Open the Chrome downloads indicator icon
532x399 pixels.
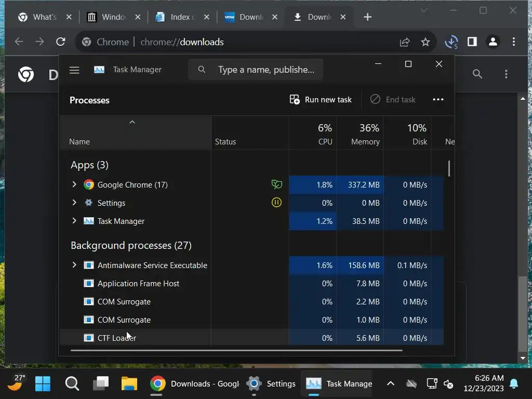tap(451, 42)
